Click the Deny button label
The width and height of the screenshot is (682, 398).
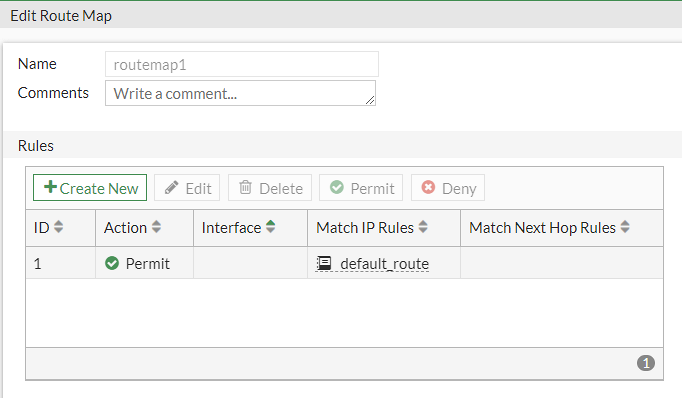[459, 189]
